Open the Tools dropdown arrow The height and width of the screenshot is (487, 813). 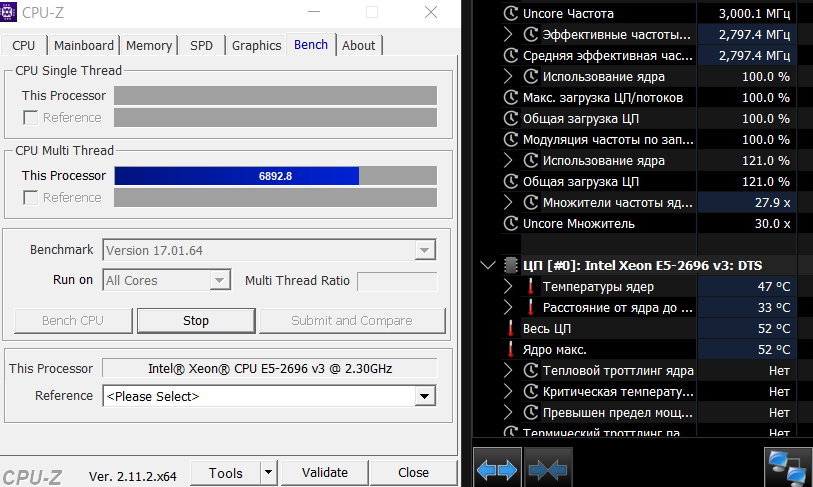coord(268,472)
